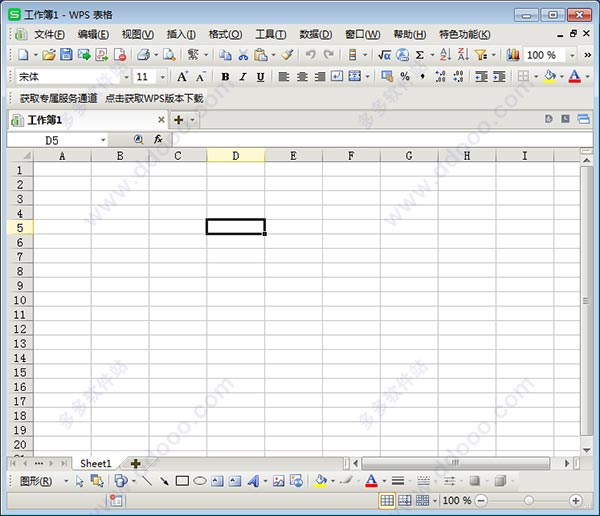Insert chart with the chart icon
Image resolution: width=600 pixels, height=516 pixels.
(513, 55)
